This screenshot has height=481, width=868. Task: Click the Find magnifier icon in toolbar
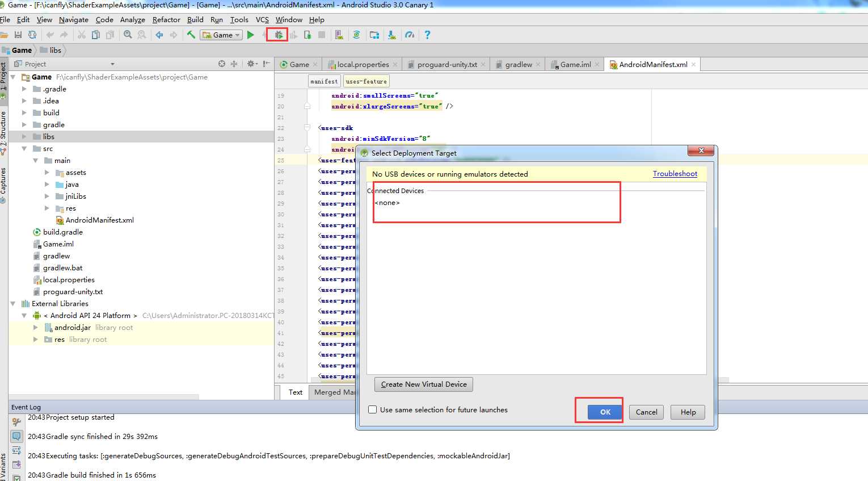pyautogui.click(x=128, y=35)
